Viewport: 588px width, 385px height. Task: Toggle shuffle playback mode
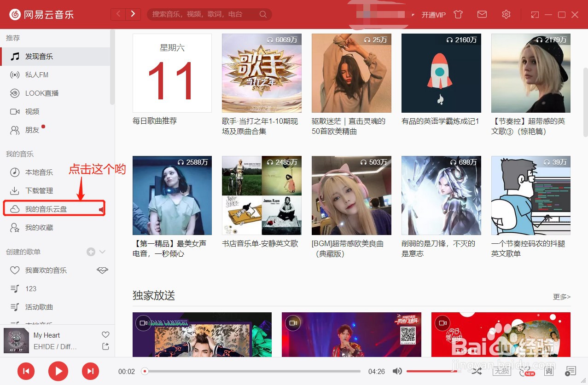click(x=477, y=371)
